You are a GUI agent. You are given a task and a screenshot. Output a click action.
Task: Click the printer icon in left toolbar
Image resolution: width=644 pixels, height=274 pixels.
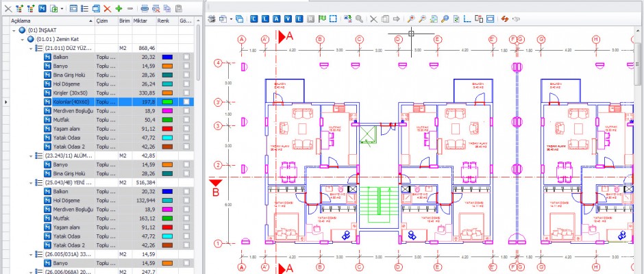point(145,8)
